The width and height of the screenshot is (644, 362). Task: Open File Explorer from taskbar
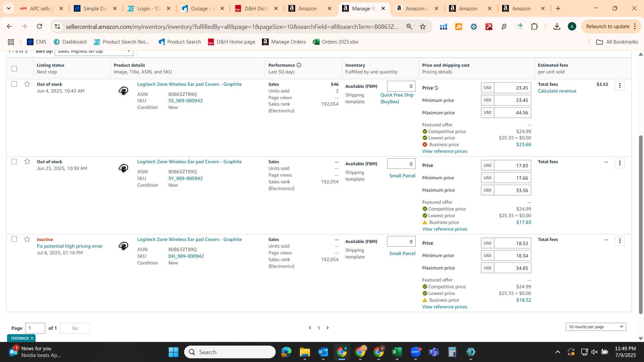[305, 352]
